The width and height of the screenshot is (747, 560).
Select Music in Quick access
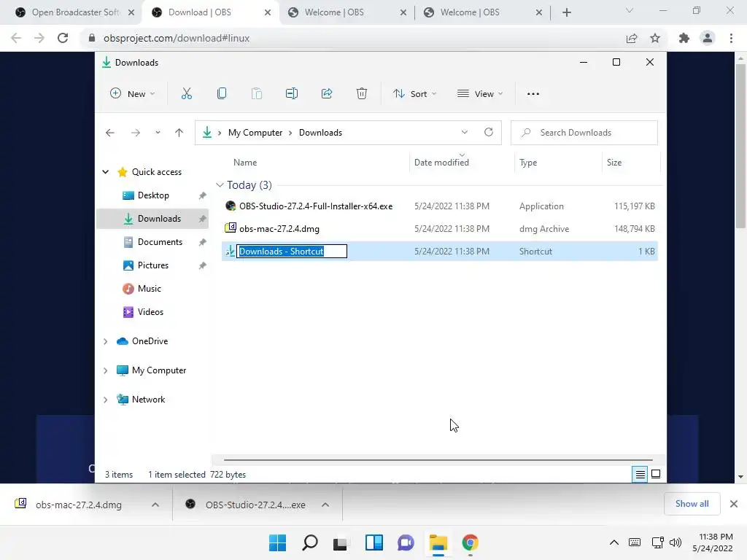click(149, 289)
